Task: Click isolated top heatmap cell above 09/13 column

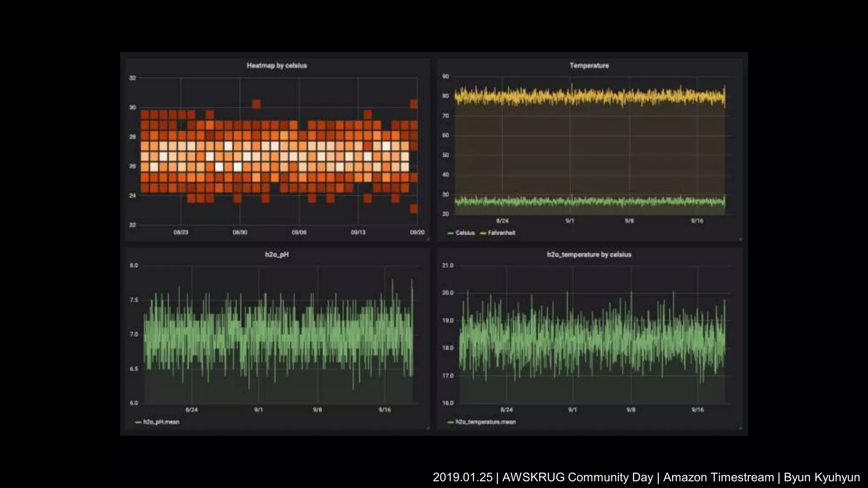Action: 367,114
